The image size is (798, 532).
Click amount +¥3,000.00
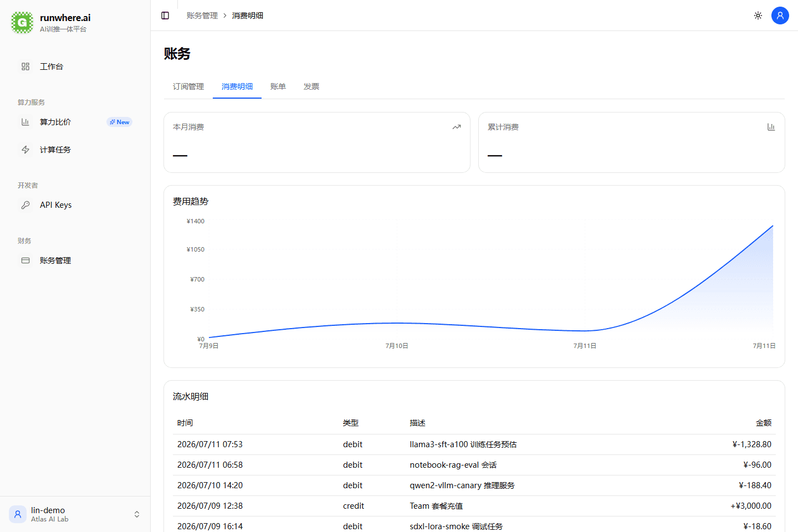pos(751,506)
